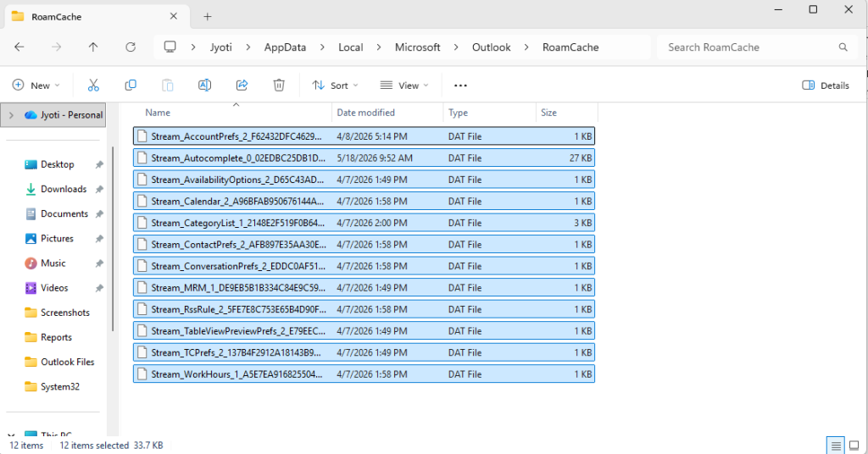Viewport: 868px width, 454px height.
Task: Click the Rename icon in toolbar
Action: coord(204,86)
